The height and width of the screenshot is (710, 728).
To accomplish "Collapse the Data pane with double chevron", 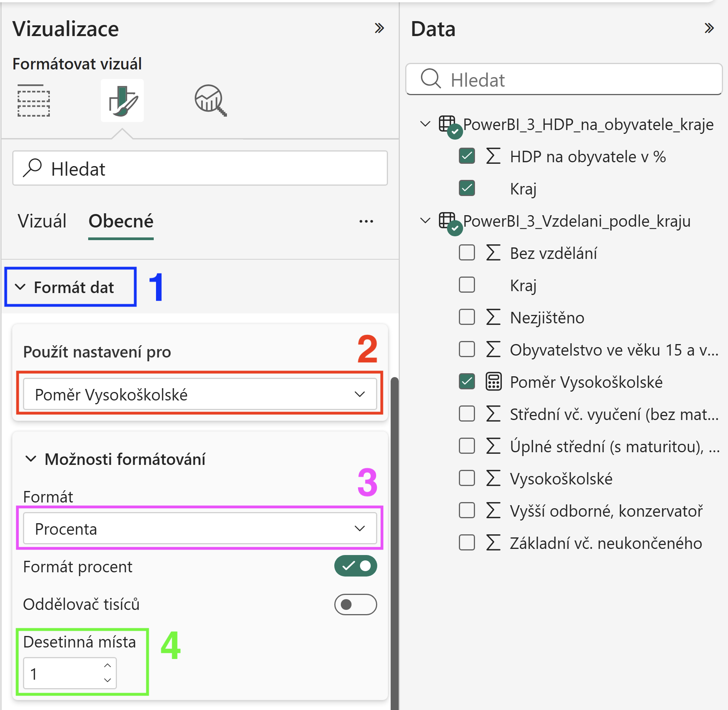I will [709, 28].
